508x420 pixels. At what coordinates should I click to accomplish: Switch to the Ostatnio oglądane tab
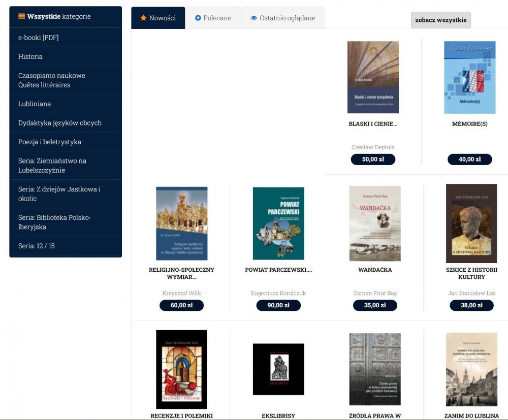click(283, 18)
